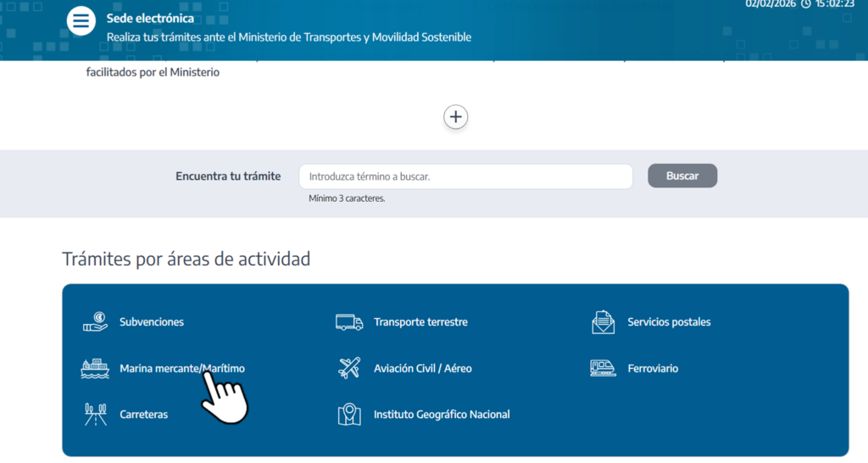This screenshot has width=868, height=463.
Task: Open the Marina mercante/Marítimo link
Action: [x=181, y=369]
